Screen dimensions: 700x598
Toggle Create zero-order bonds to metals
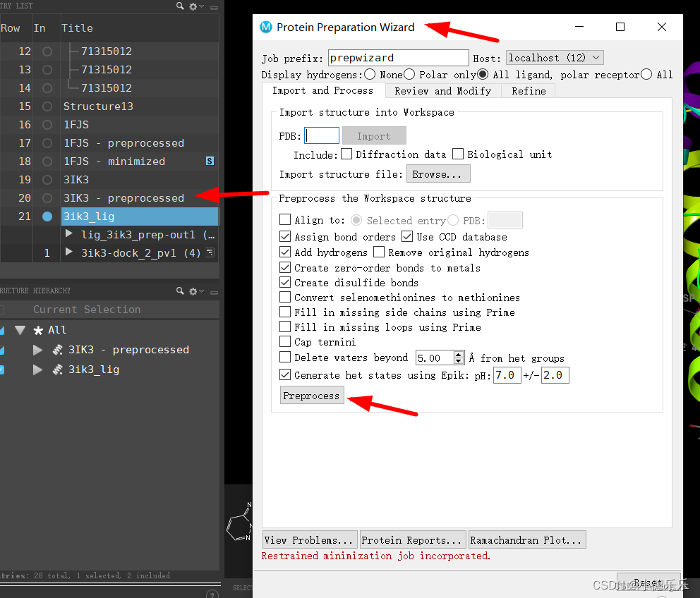click(285, 268)
